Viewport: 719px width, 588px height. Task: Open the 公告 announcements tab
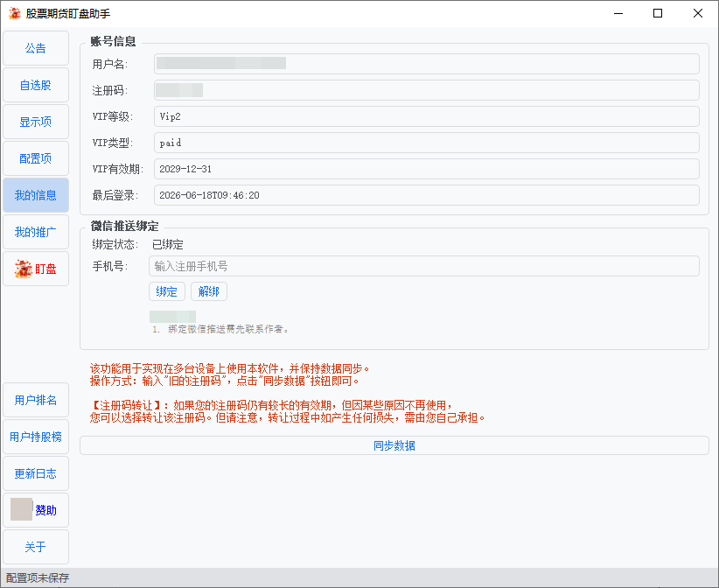coord(36,48)
